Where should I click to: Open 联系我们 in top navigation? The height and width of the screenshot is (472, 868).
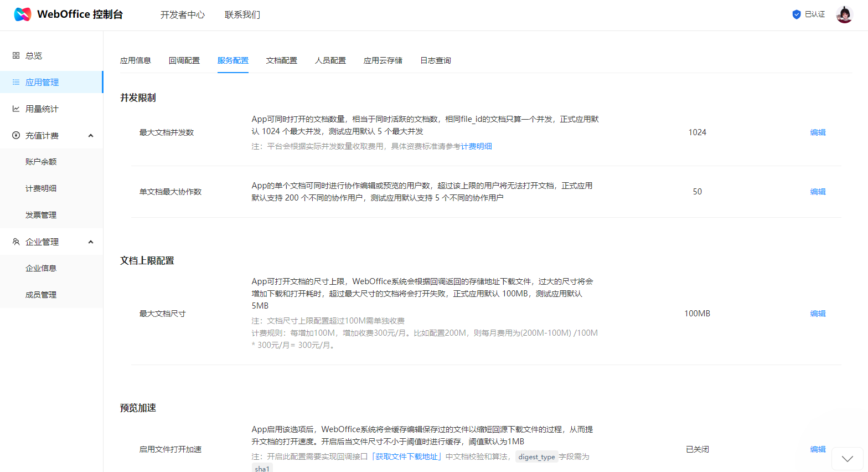pos(242,15)
